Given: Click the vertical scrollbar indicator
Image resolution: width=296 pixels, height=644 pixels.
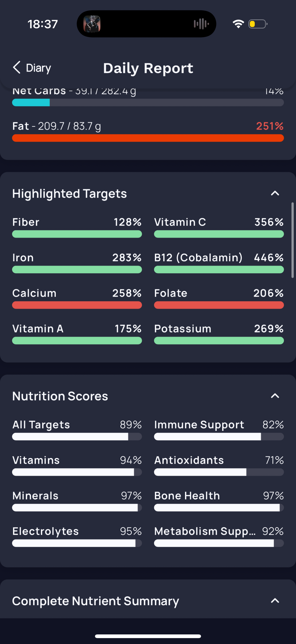Looking at the screenshot, I should click(x=293, y=240).
